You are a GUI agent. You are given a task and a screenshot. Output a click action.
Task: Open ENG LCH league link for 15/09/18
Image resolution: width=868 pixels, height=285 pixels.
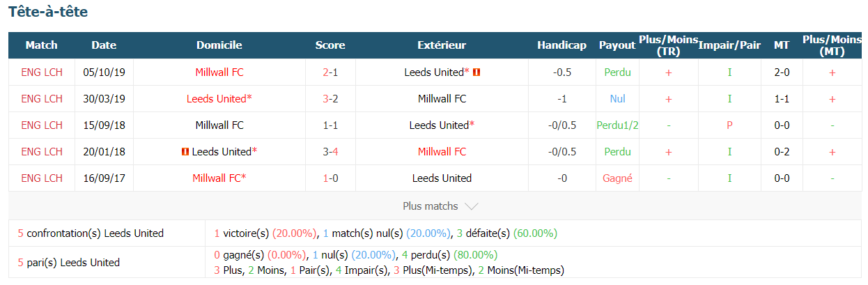click(x=42, y=125)
